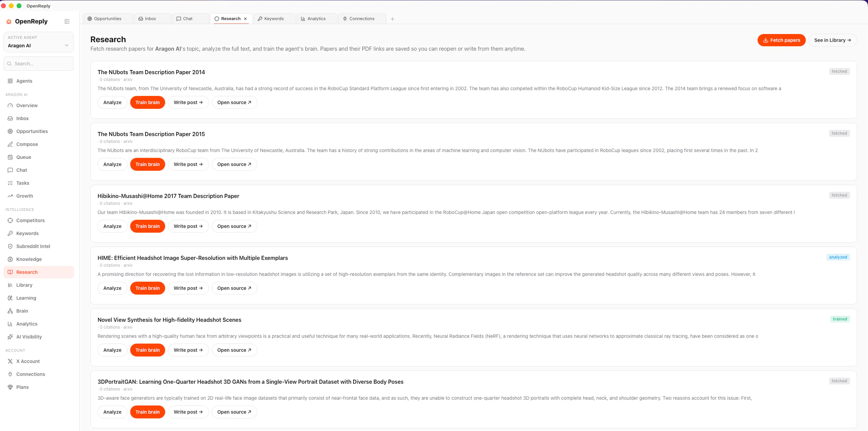The height and width of the screenshot is (431, 868).
Task: Open the X Account logo icon
Action: pos(10,361)
